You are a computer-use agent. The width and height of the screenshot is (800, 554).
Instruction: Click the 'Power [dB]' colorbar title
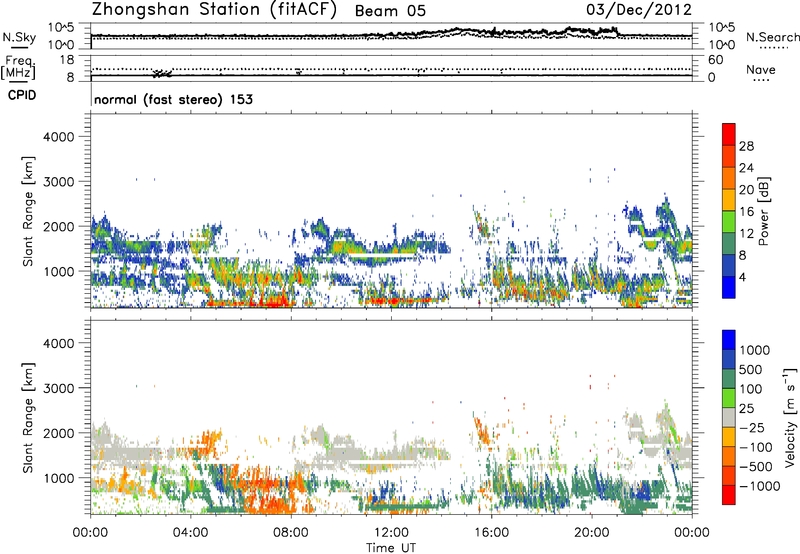point(764,211)
